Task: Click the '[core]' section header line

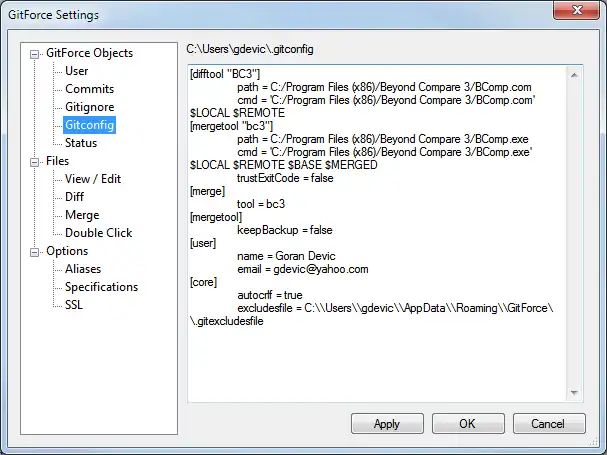Action: coord(203,282)
